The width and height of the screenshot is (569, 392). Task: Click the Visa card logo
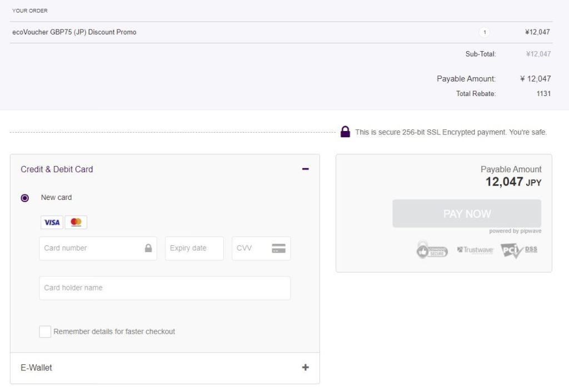pos(52,222)
